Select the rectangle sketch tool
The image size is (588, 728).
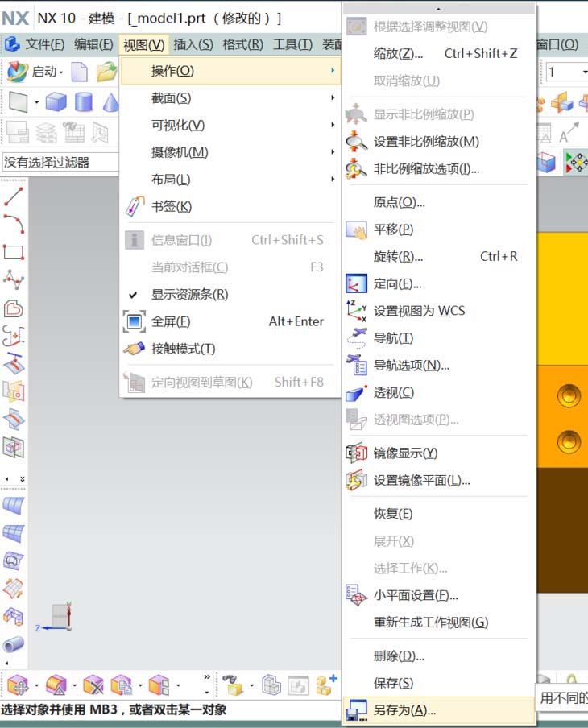pos(14,252)
